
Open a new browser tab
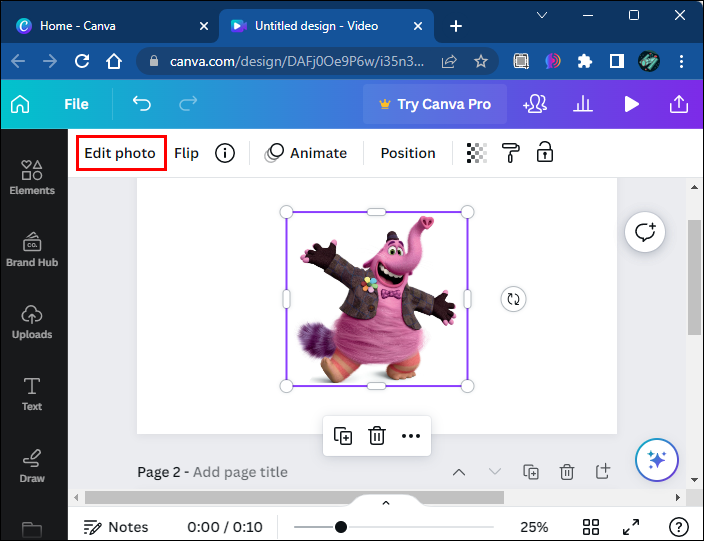(x=456, y=26)
